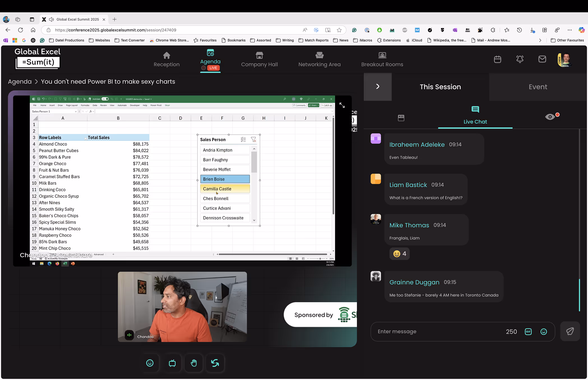588x380 pixels.
Task: Toggle AutoSave switch in Excel title bar
Action: (105, 99)
